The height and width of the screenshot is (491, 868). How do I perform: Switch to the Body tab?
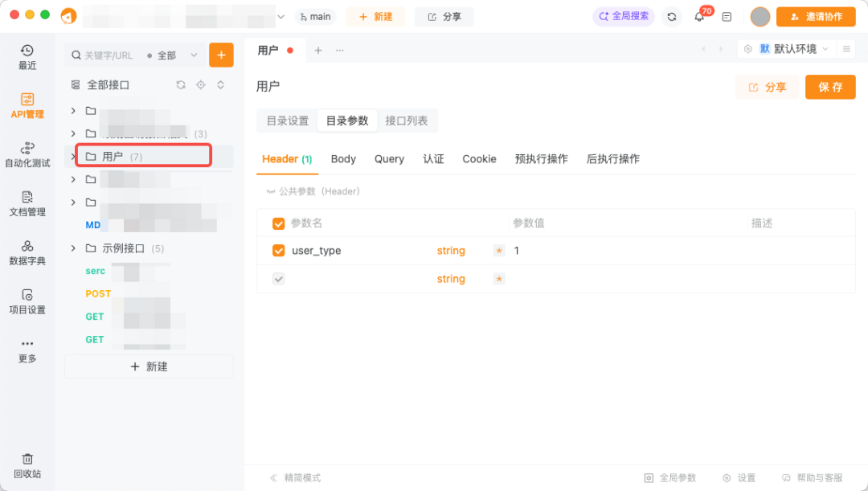point(343,159)
